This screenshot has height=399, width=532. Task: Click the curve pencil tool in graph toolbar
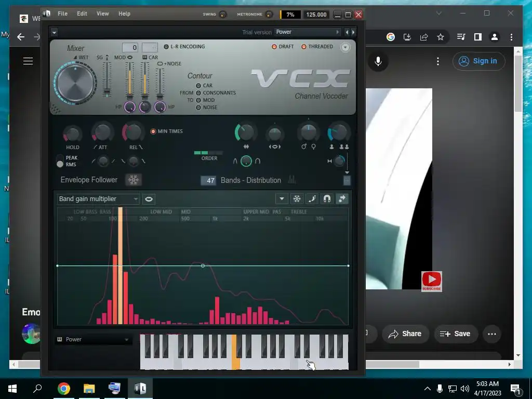tap(312, 199)
